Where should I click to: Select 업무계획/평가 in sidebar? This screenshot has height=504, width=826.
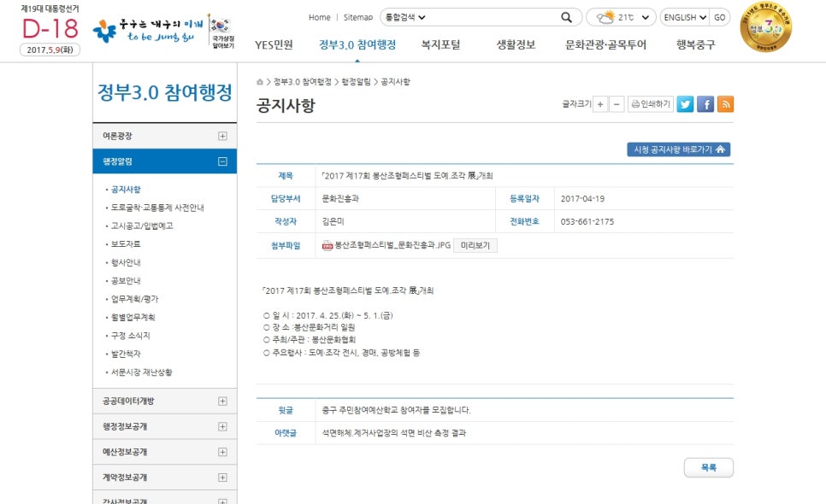134,299
